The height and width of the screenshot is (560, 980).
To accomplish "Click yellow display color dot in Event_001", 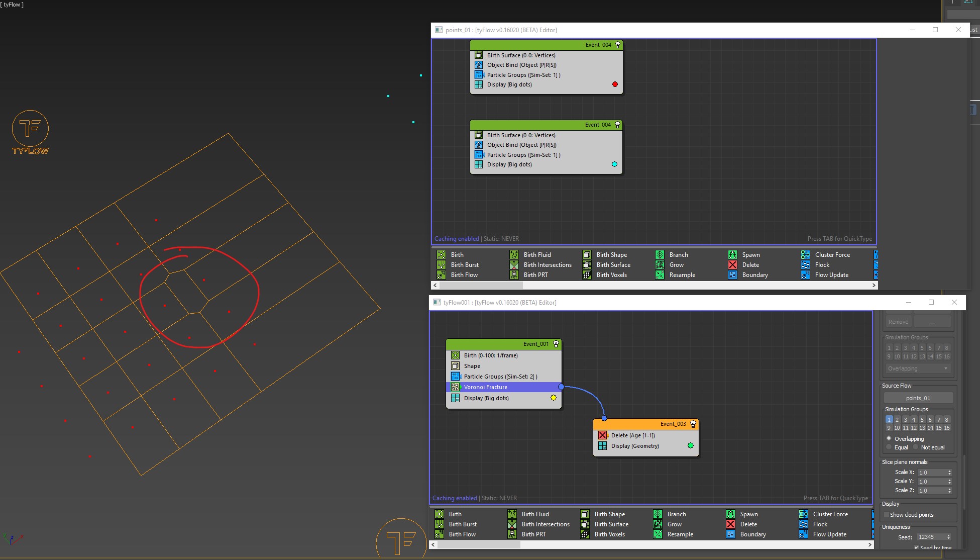I will [x=554, y=398].
